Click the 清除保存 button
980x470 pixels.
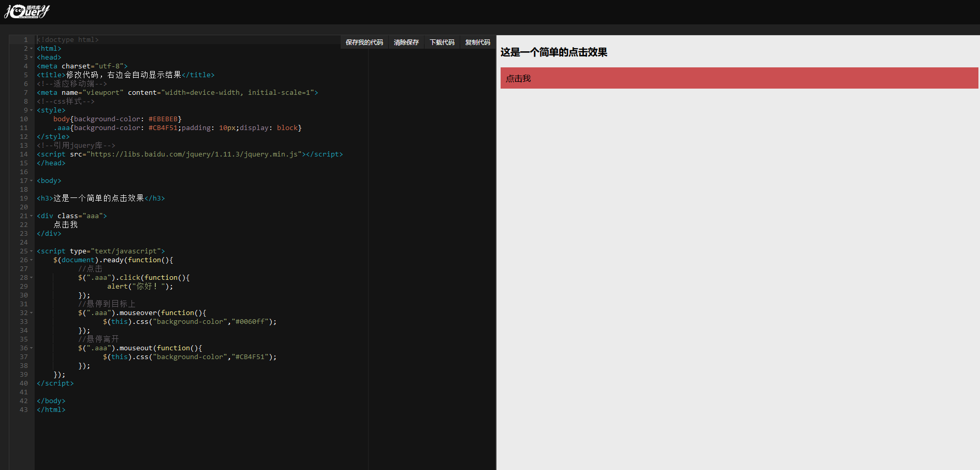[x=406, y=42]
